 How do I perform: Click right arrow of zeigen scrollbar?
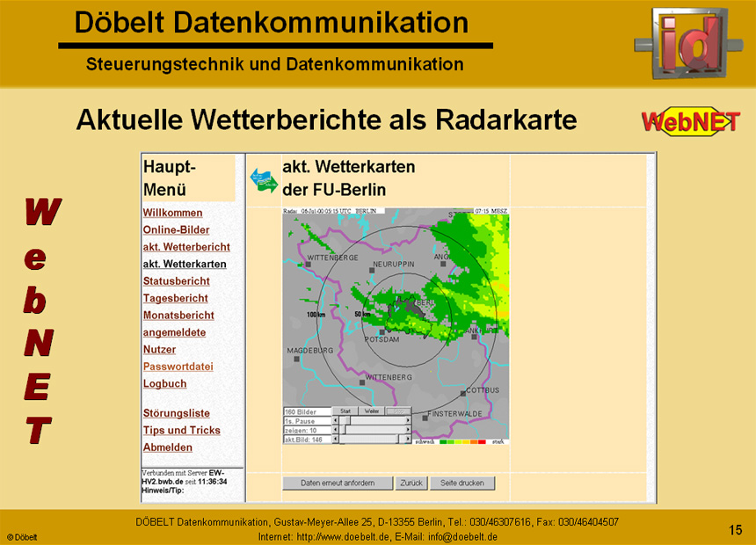[x=407, y=430]
